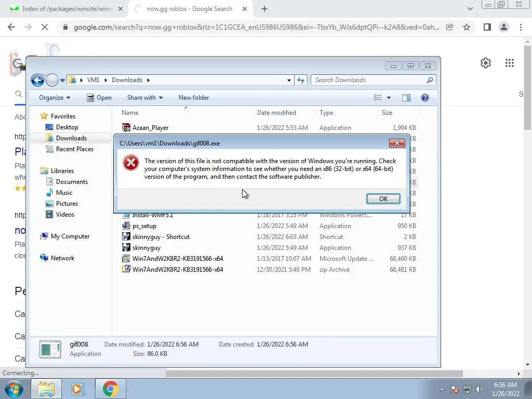Sort by Size column header

tap(399, 113)
